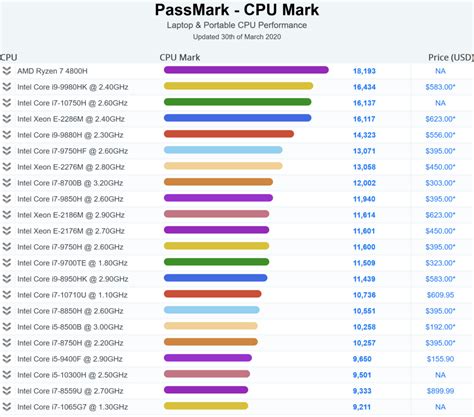Click the $556.00* price for i9-9880H
Screen dimensions: 474x417
[x=440, y=135]
